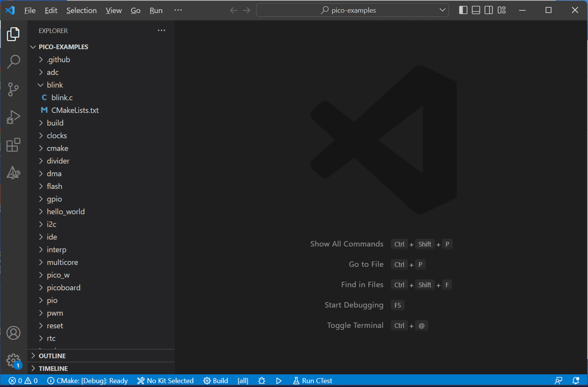The height and width of the screenshot is (387, 588).
Task: Open the Edit menu
Action: [x=51, y=10]
